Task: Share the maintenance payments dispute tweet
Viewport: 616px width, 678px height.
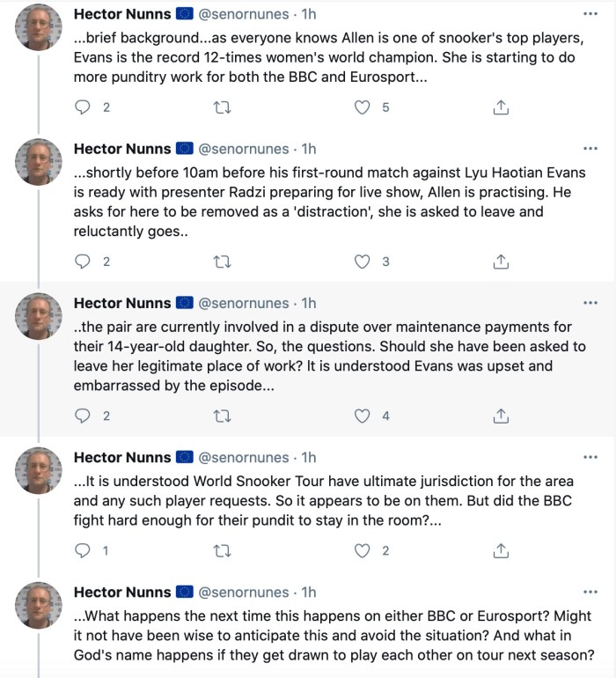Action: pyautogui.click(x=500, y=416)
